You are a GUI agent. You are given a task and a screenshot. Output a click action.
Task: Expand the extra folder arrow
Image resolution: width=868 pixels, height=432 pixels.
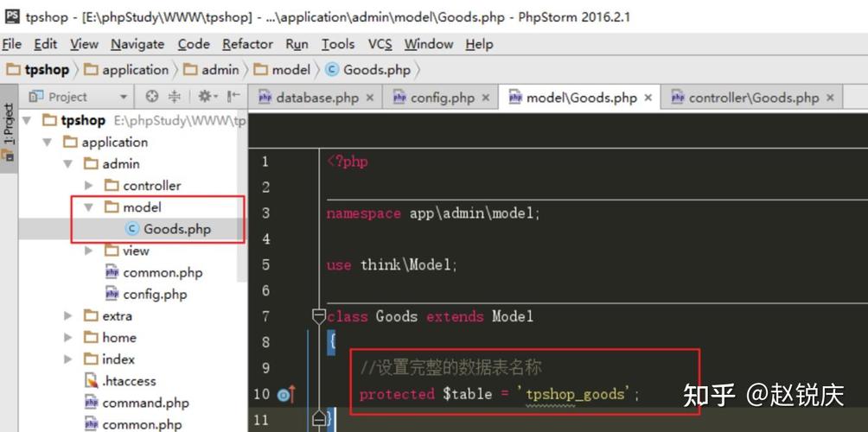[68, 316]
